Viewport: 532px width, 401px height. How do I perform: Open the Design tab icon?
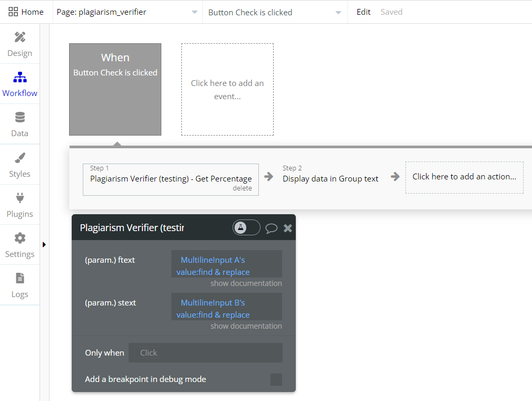click(x=20, y=37)
